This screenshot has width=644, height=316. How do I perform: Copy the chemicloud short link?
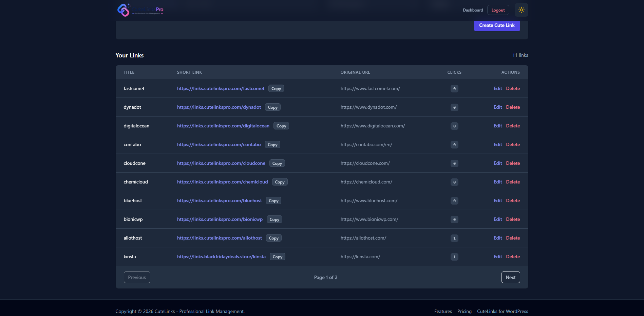pos(280,182)
